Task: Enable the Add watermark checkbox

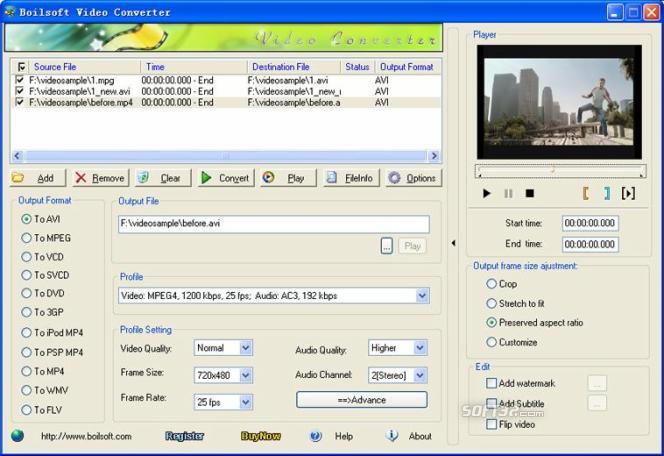Action: point(491,383)
